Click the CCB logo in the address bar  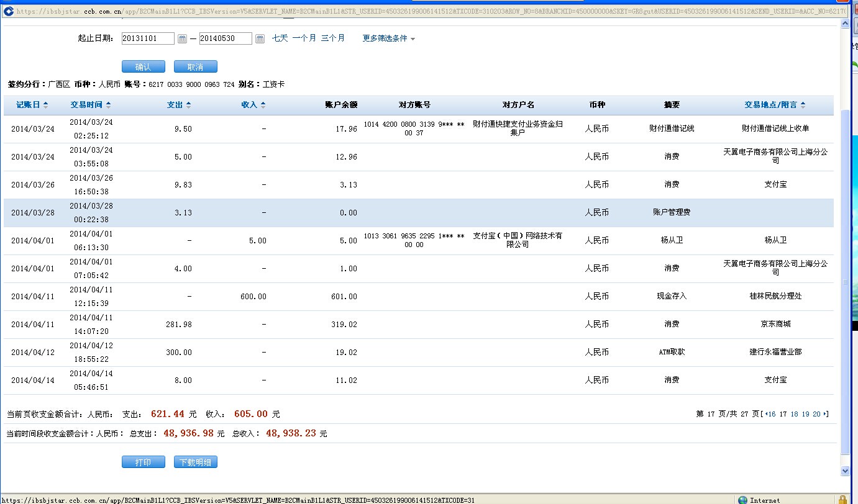[9, 11]
